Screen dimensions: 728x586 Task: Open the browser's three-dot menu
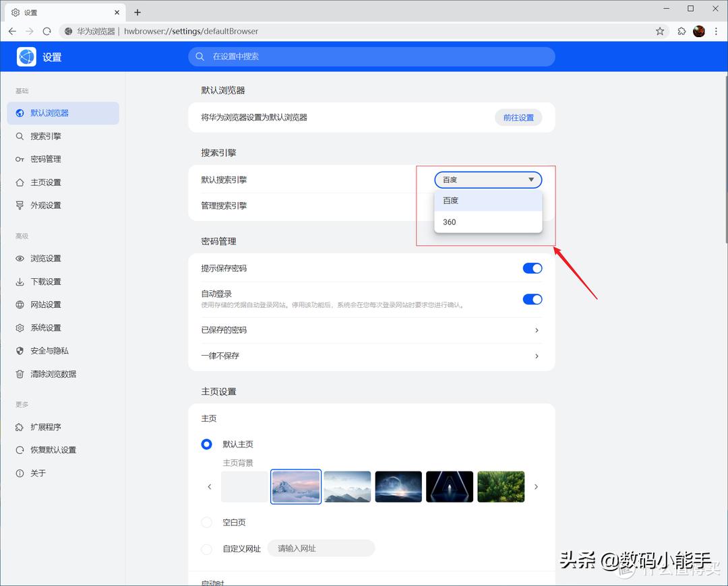(717, 31)
